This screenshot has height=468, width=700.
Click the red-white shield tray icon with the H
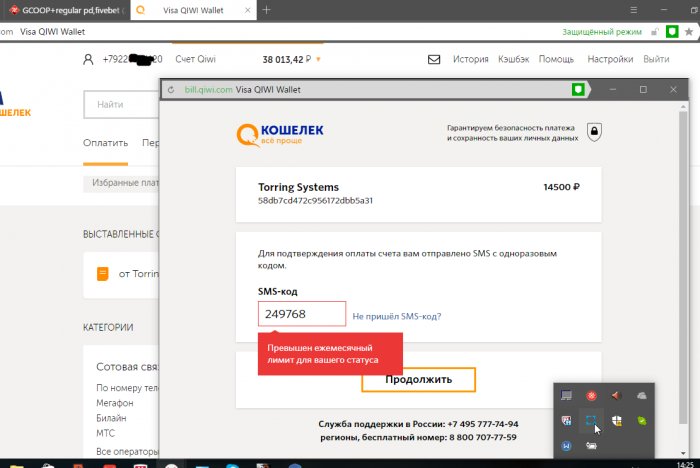coord(567,420)
